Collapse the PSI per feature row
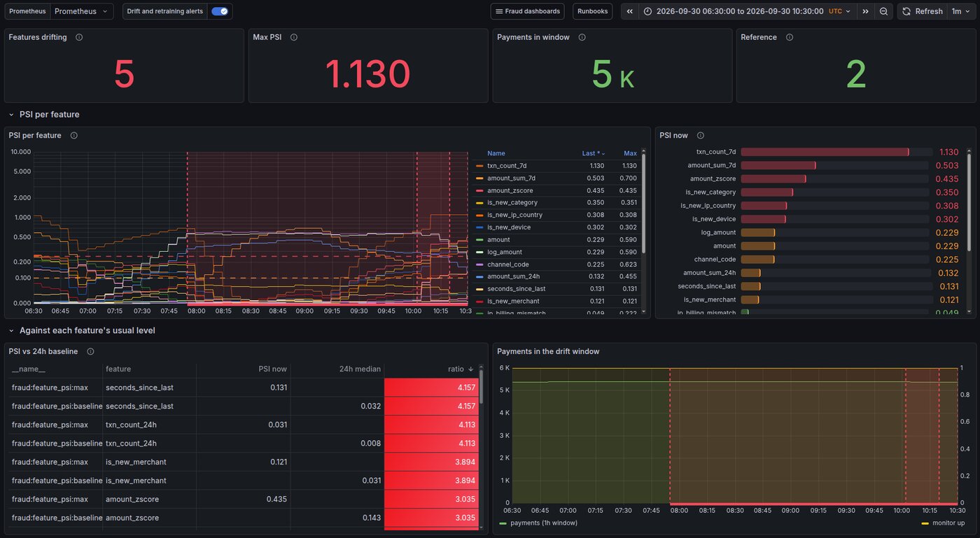The image size is (980, 538). pos(12,114)
